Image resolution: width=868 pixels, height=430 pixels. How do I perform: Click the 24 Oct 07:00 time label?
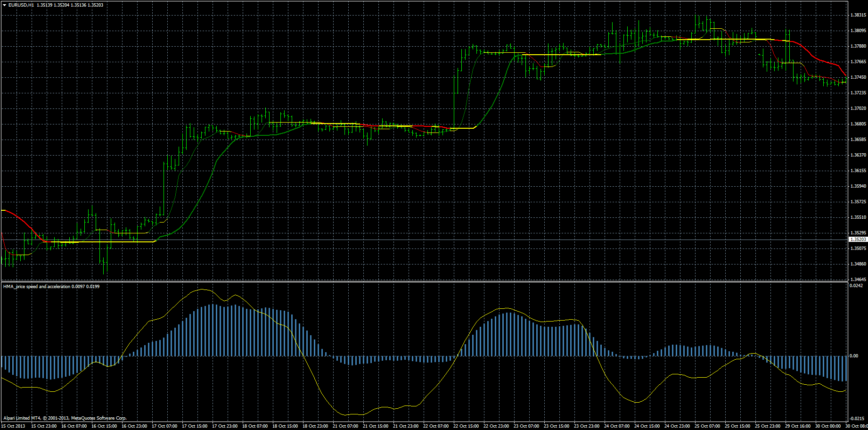[617, 426]
